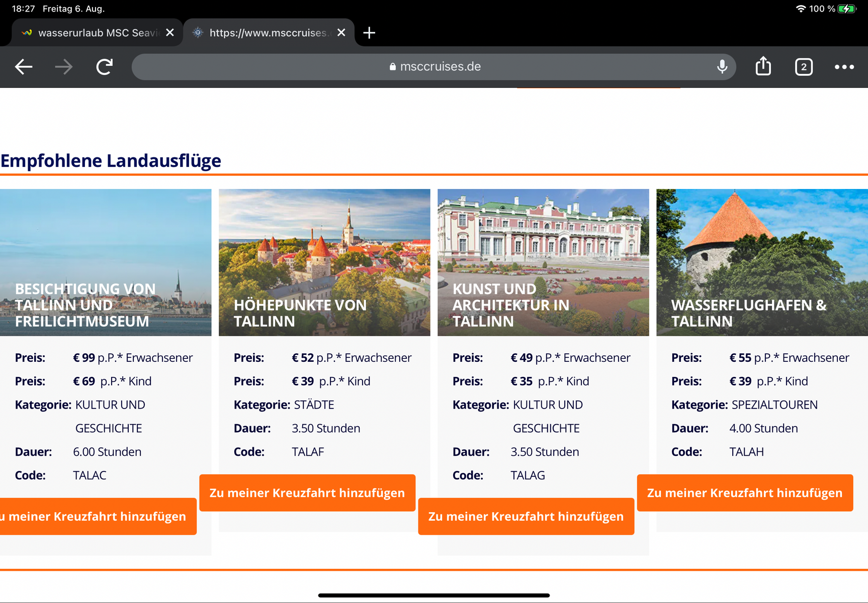Open a new browser tab
868x603 pixels.
pyautogui.click(x=369, y=33)
